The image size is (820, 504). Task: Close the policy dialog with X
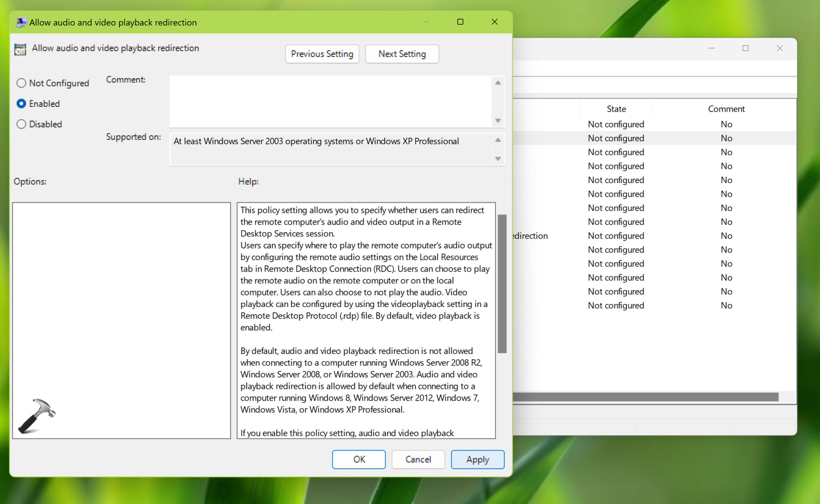pyautogui.click(x=494, y=22)
